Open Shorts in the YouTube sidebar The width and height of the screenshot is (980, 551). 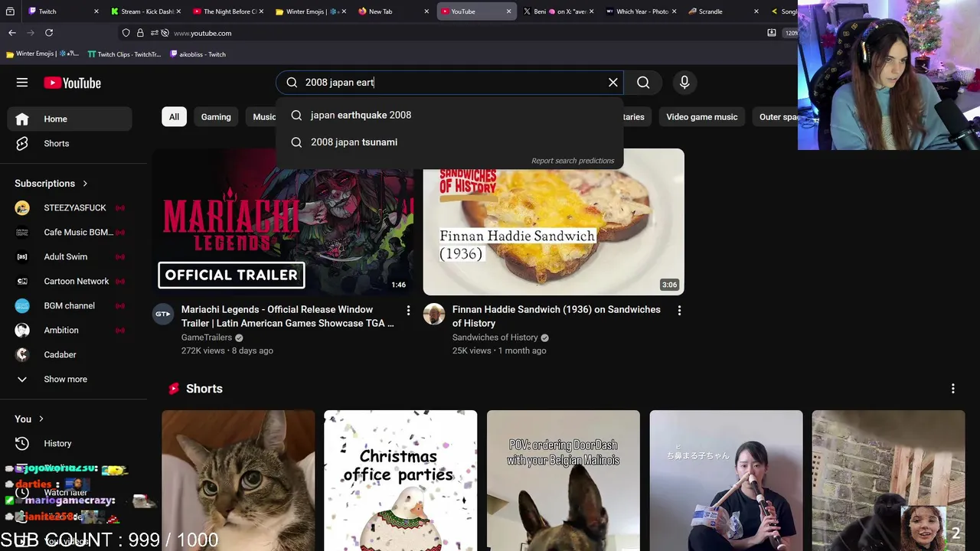70,143
